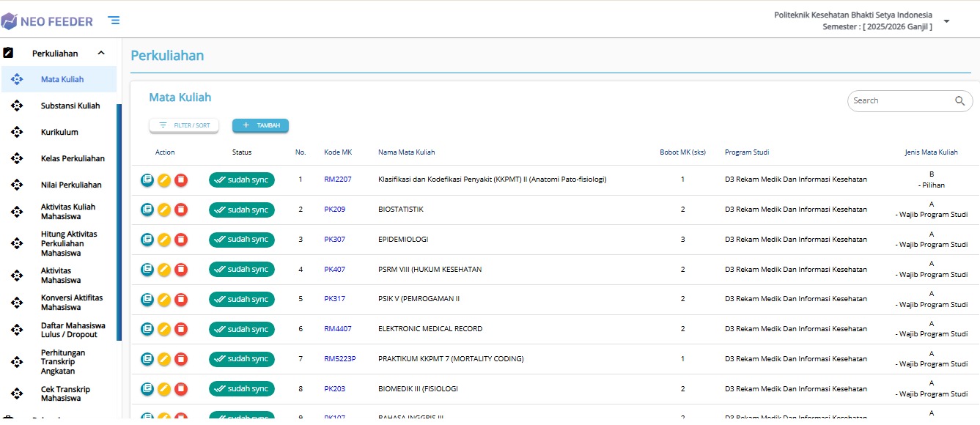Click the Tambah button
Viewport: 980px width, 425px height.
pyautogui.click(x=260, y=126)
